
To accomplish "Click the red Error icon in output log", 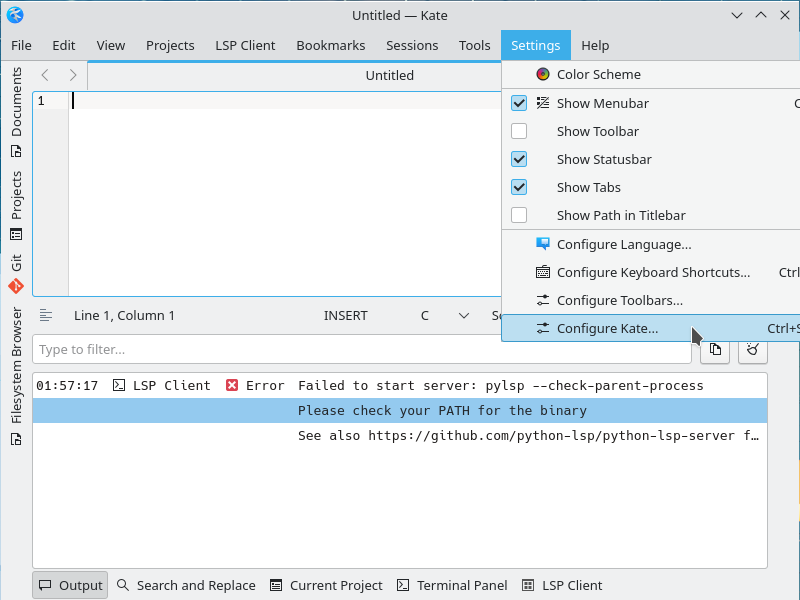I will click(232, 385).
